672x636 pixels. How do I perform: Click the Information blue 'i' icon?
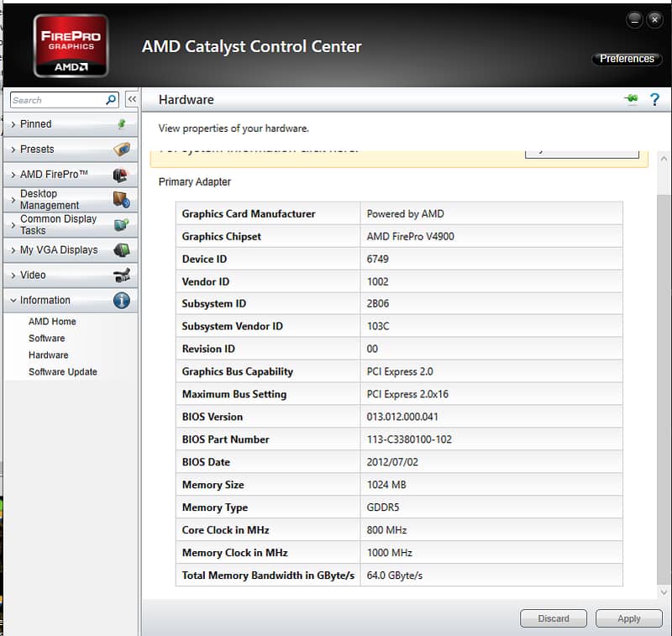click(122, 301)
